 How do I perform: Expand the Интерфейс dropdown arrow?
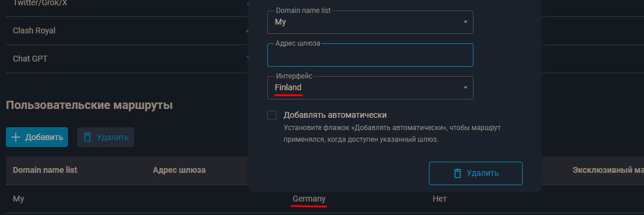click(x=465, y=88)
